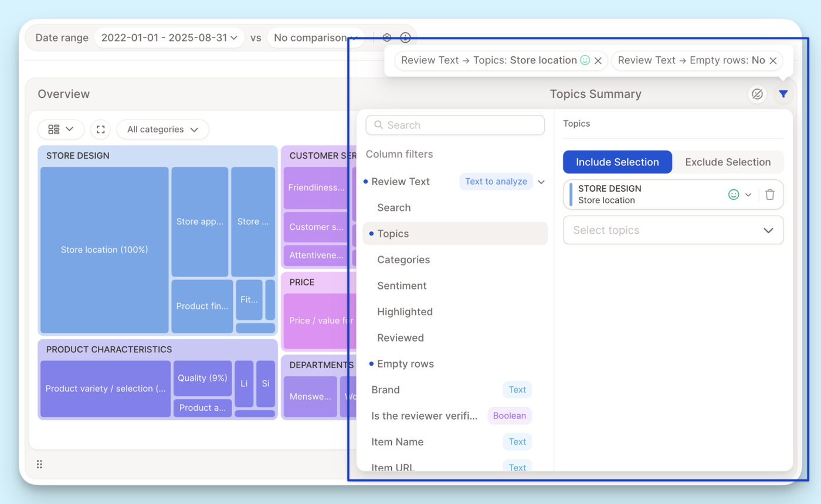This screenshot has height=504, width=821.
Task: Open the All categories dropdown
Action: point(162,129)
